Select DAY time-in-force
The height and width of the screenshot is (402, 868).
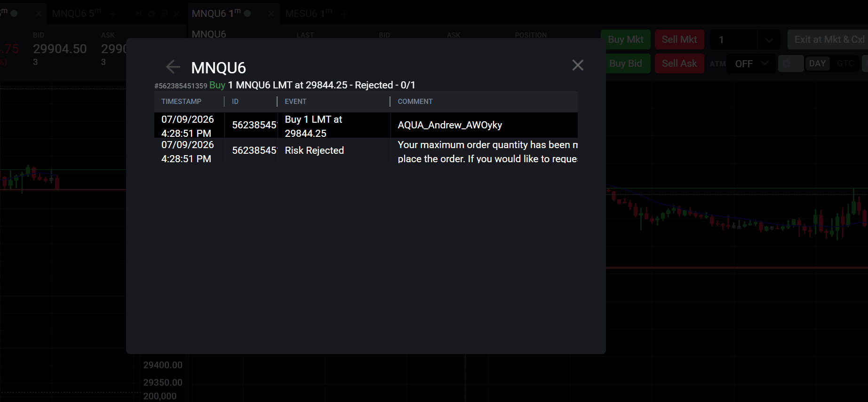click(x=817, y=63)
